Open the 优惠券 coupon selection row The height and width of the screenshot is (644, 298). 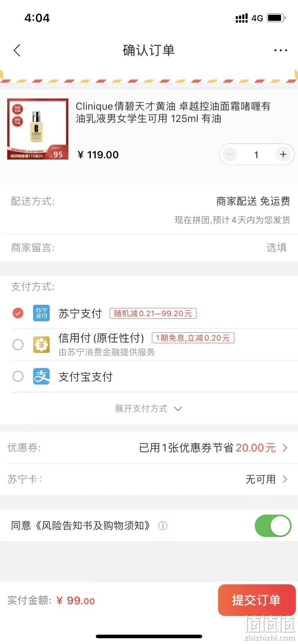pyautogui.click(x=149, y=448)
